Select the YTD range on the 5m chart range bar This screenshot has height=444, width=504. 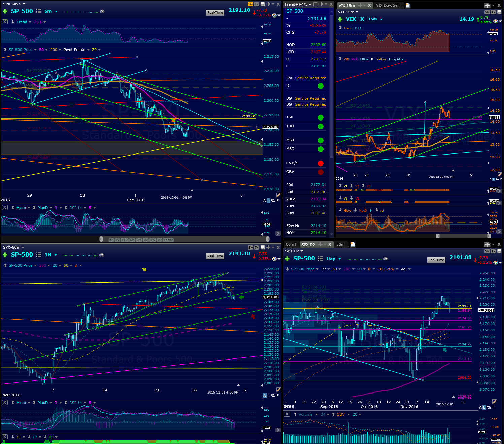[125, 240]
